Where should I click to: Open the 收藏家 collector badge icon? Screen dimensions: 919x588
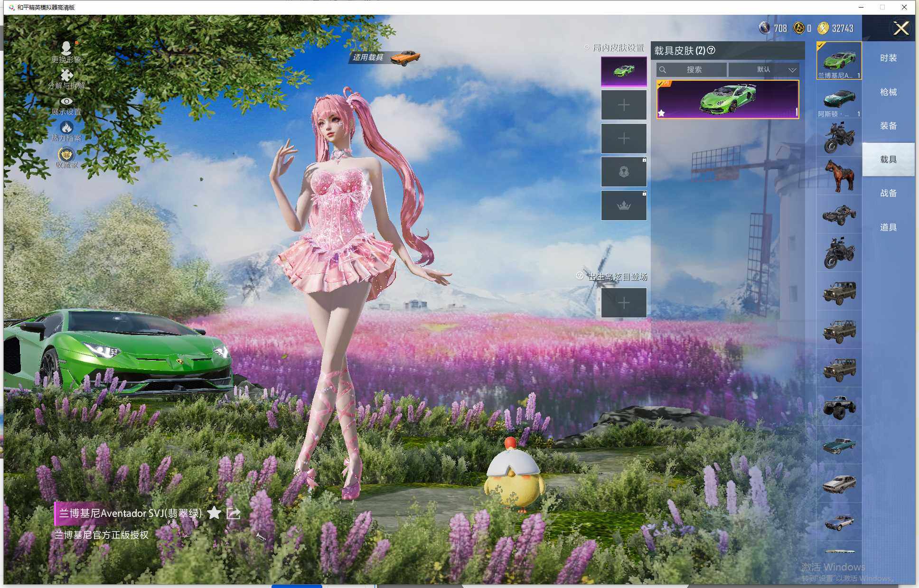click(66, 155)
